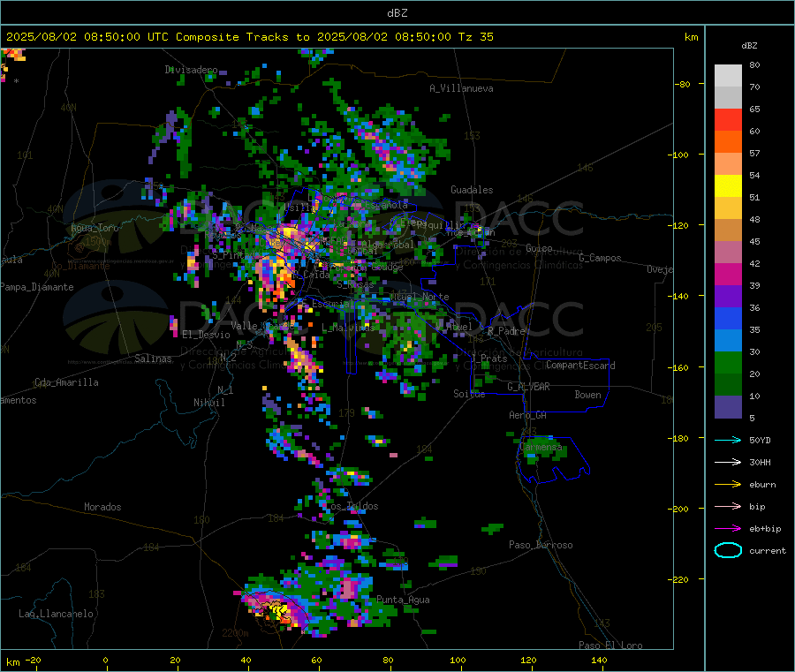The width and height of the screenshot is (795, 672).
Task: Click the 'L_Malvinas' map label
Action: pos(348,328)
